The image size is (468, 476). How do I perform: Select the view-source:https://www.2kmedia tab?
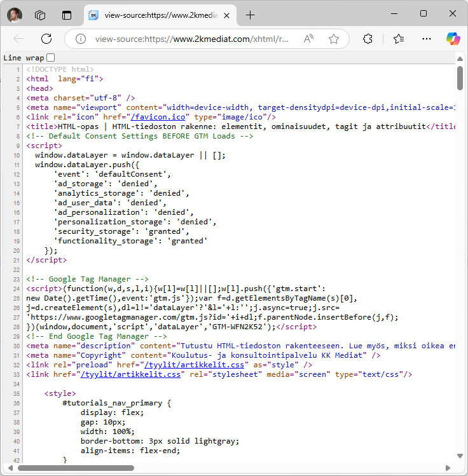point(160,15)
